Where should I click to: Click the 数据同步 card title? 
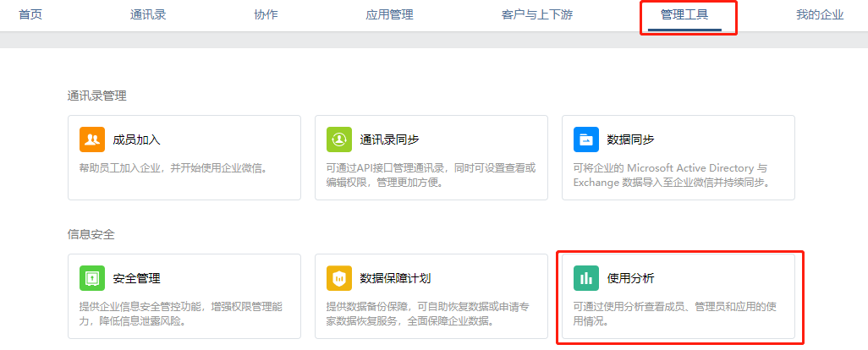[x=630, y=139]
